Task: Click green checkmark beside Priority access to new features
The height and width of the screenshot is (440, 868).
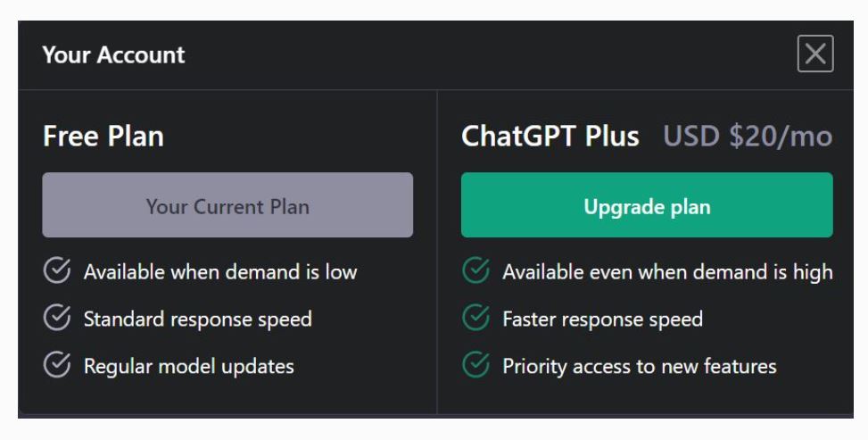Action: coord(475,365)
